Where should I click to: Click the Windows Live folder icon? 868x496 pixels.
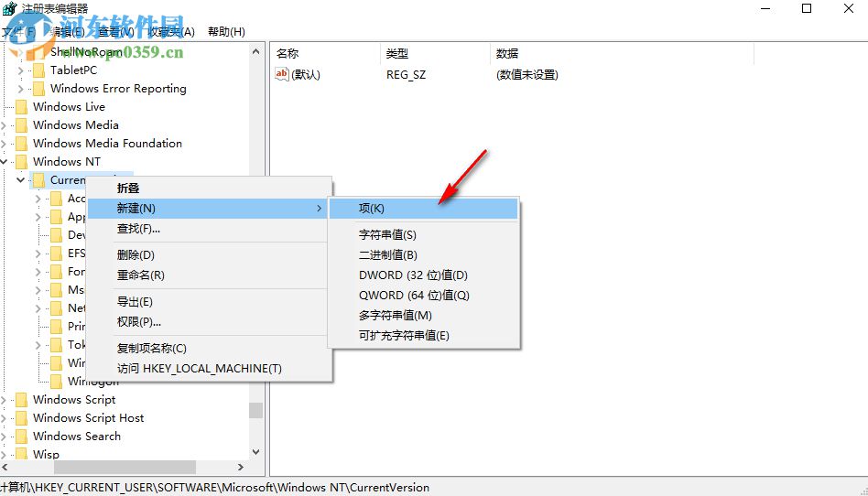click(22, 107)
